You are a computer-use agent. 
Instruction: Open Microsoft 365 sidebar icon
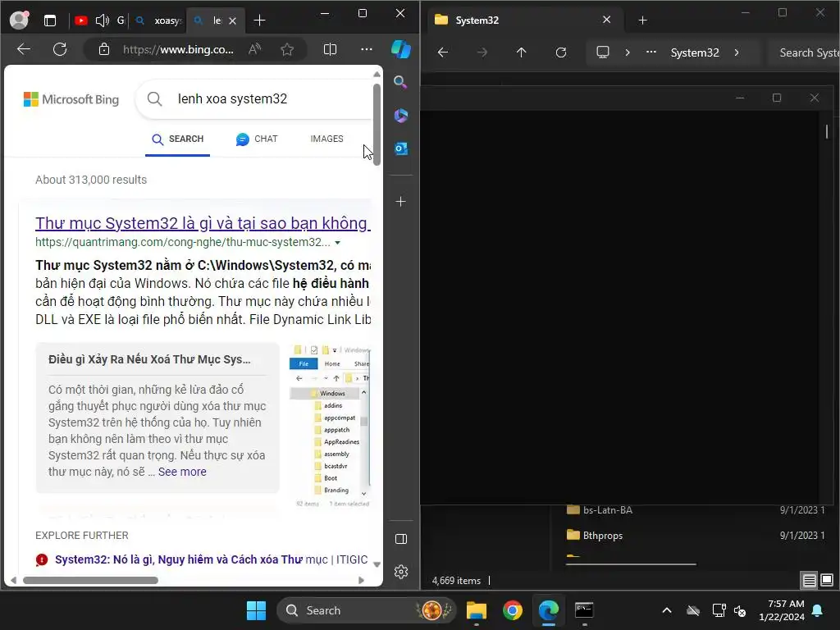tap(400, 115)
